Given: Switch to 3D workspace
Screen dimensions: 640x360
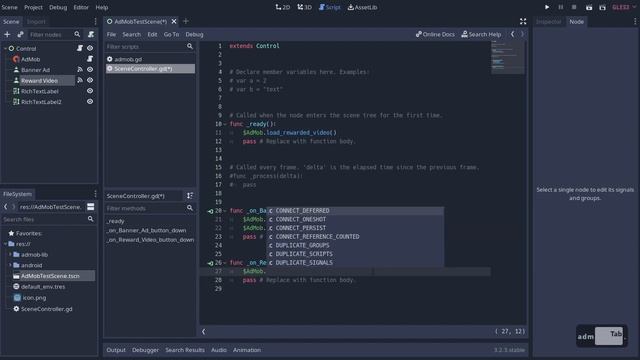Looking at the screenshot, I should pos(304,7).
